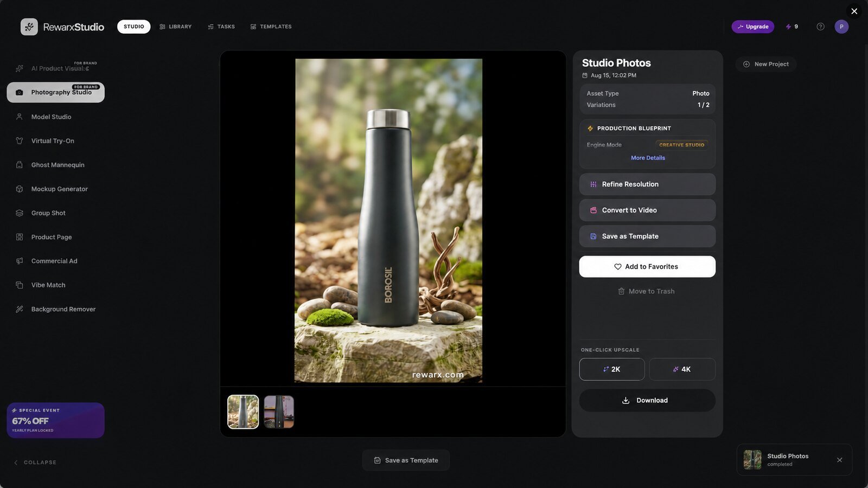This screenshot has height=488, width=868.
Task: Upscale the image to 2K
Action: (612, 369)
